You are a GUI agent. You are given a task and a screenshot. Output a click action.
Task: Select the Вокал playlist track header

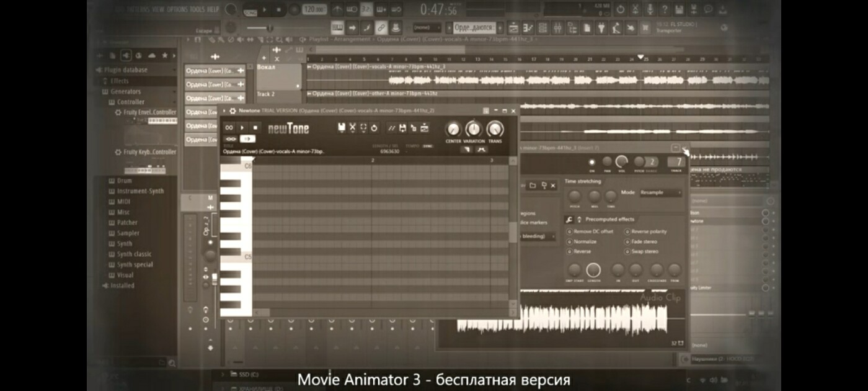point(279,76)
